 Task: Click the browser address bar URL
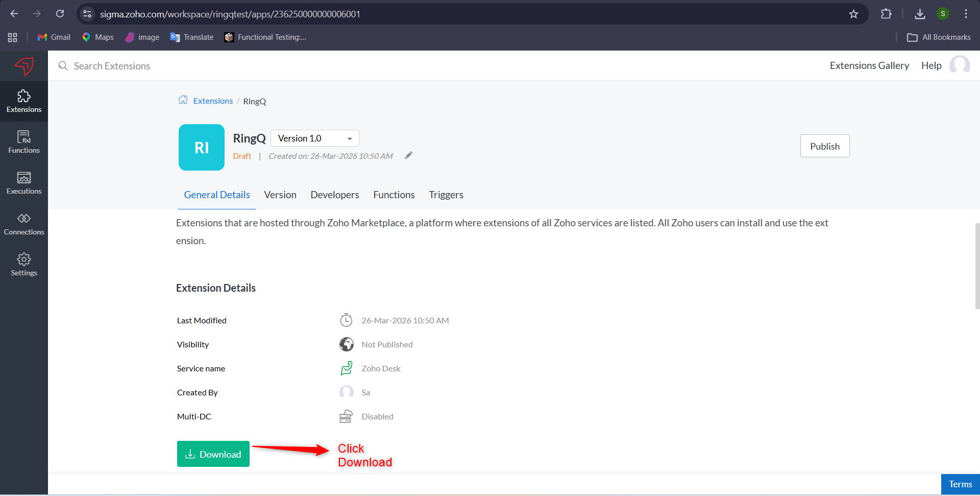tap(230, 14)
